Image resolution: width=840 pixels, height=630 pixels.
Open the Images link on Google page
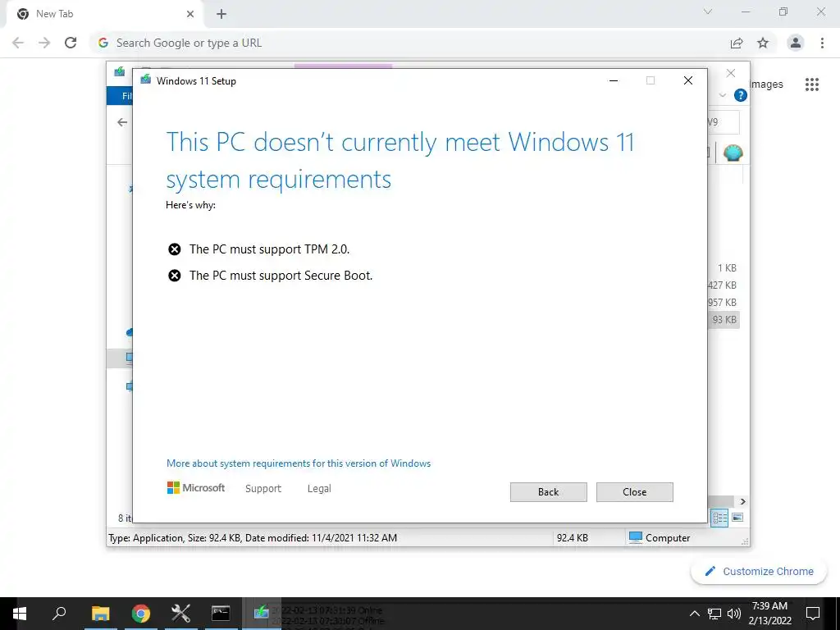click(x=766, y=84)
